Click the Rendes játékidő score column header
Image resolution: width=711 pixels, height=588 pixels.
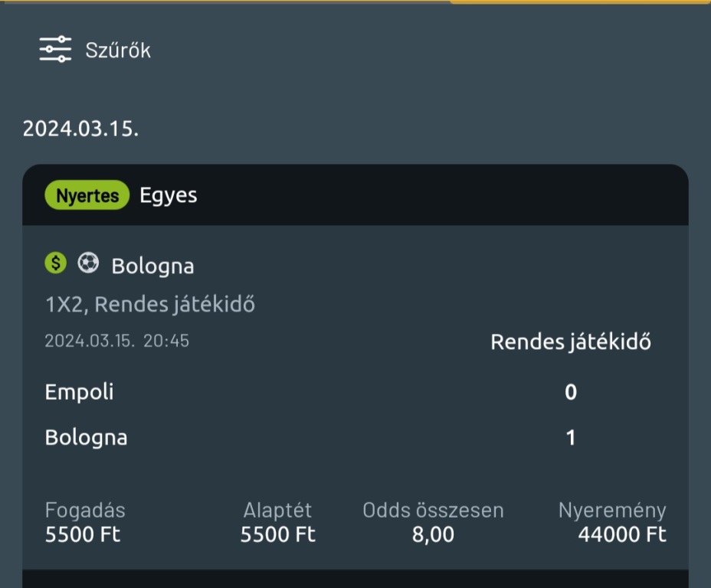tap(571, 341)
